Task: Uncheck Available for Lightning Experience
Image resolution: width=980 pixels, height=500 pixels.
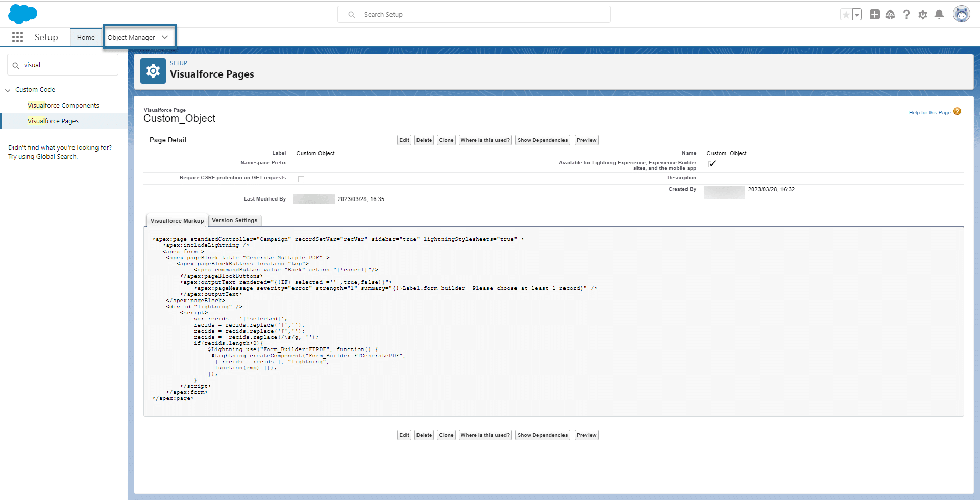Action: (713, 164)
